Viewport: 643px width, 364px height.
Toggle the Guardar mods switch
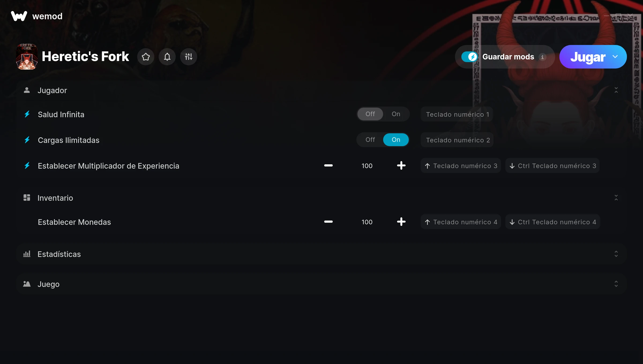(x=469, y=57)
